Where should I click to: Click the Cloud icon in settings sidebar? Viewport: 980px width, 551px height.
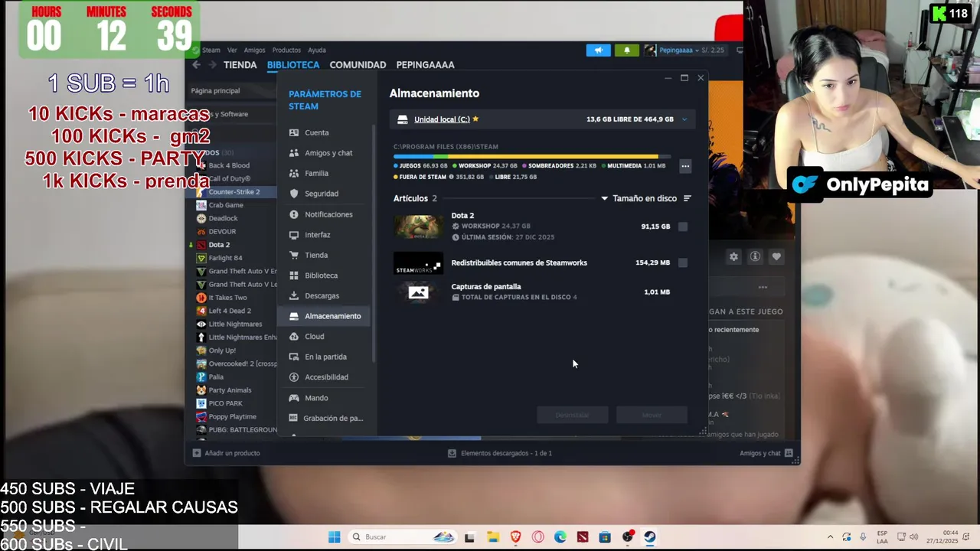pyautogui.click(x=293, y=336)
